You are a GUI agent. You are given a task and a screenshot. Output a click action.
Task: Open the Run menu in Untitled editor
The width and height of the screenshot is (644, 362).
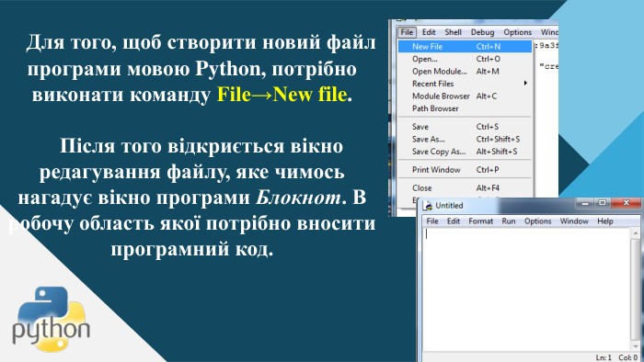click(509, 221)
